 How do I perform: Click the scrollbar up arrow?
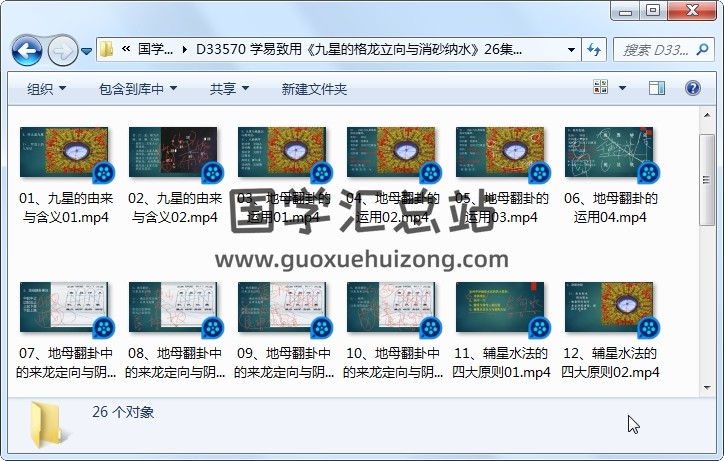click(x=707, y=115)
